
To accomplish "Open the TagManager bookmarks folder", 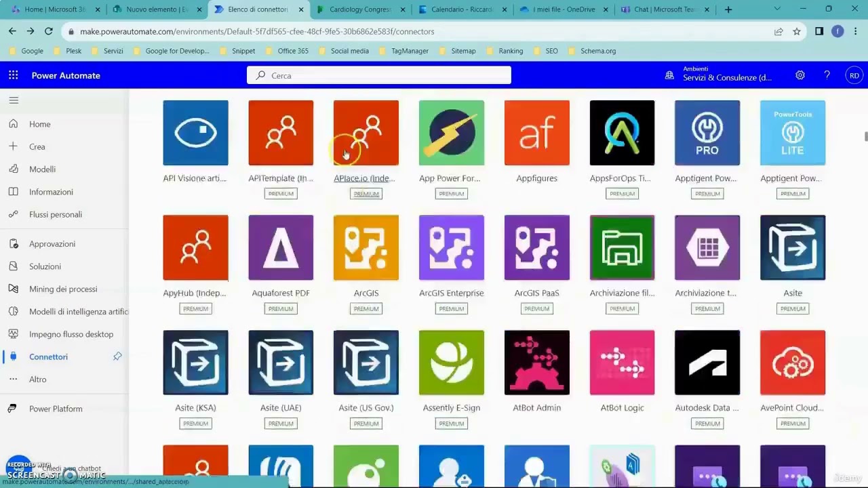I will (x=403, y=51).
